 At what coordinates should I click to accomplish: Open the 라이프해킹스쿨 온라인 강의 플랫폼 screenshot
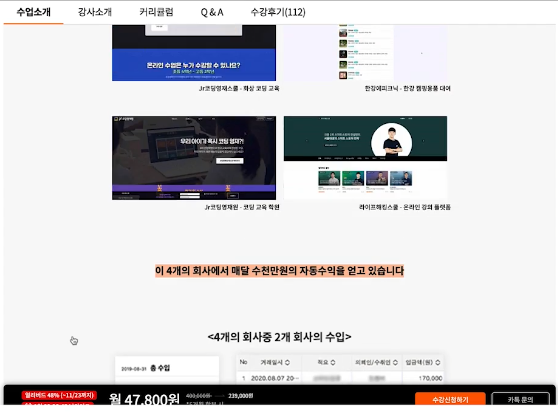(365, 158)
